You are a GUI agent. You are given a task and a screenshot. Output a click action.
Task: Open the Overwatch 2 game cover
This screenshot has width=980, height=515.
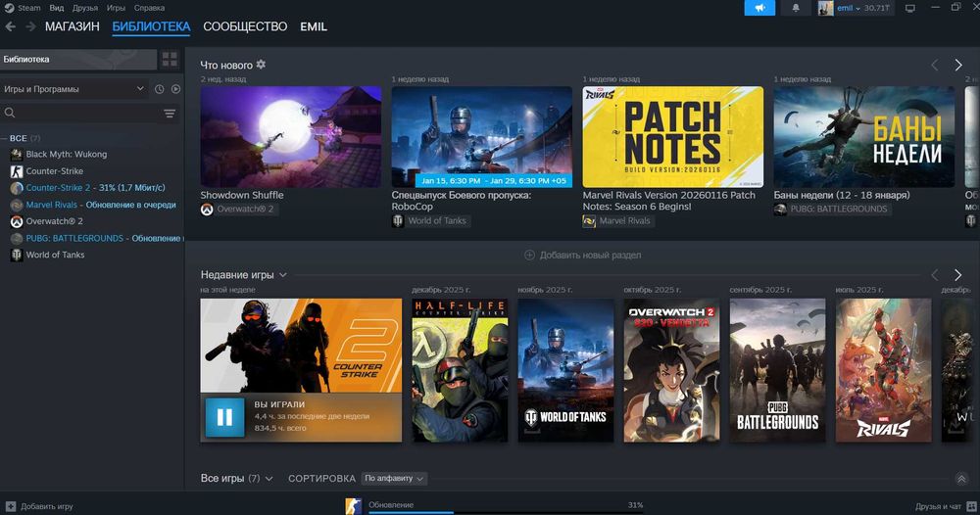coord(671,370)
